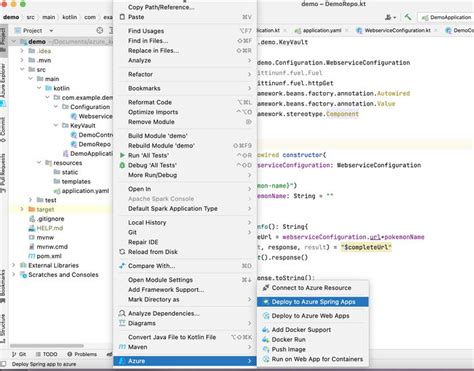
Task: Click Run on Web App for Containers
Action: [313, 359]
